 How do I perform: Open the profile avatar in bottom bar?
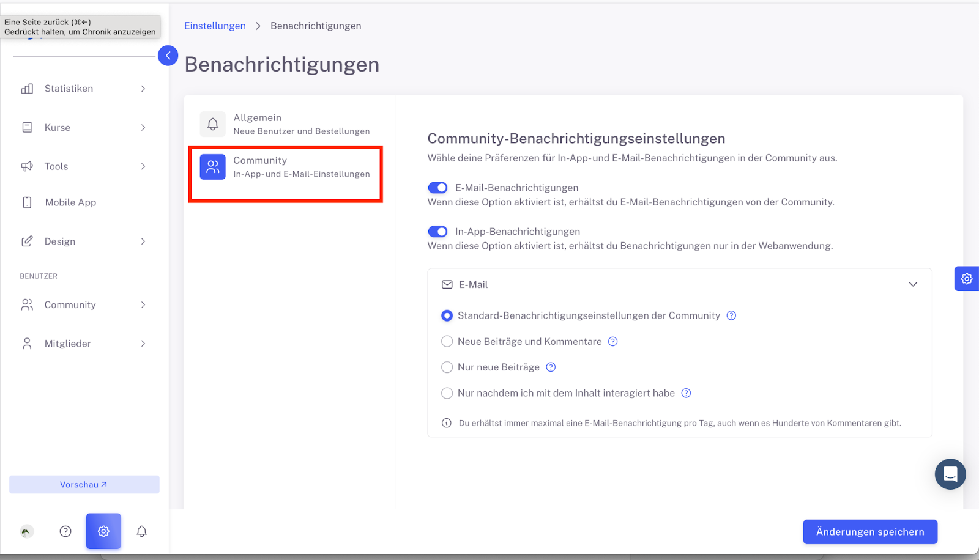click(26, 531)
